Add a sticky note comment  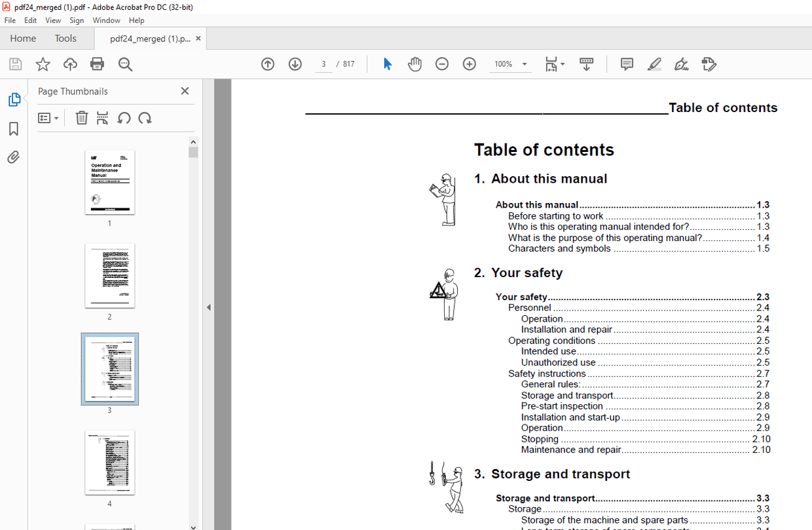(627, 64)
